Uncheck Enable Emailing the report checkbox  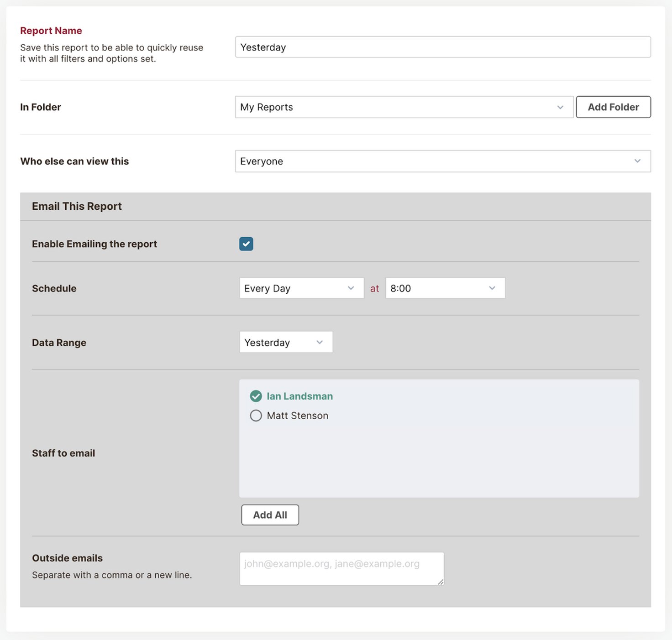246,244
